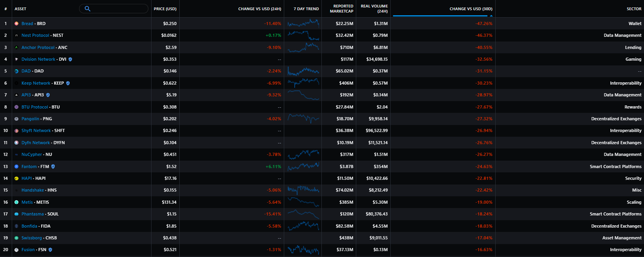Click the BTU Protocol logo icon
Viewport: 644px width, 257px height.
pos(16,107)
